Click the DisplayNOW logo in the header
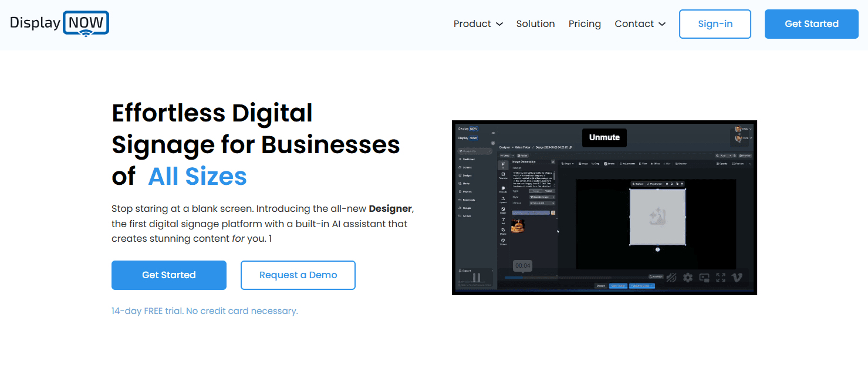 coord(59,23)
